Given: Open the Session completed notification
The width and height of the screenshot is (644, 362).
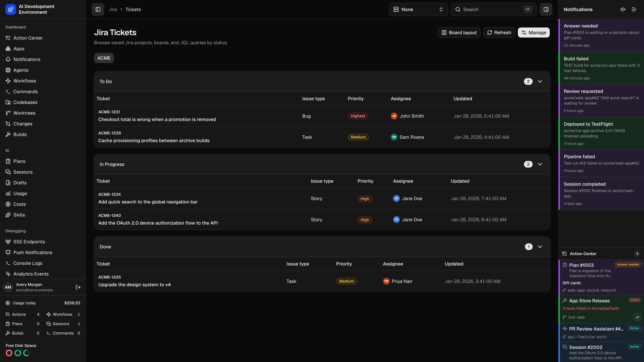Looking at the screenshot, I should [601, 193].
